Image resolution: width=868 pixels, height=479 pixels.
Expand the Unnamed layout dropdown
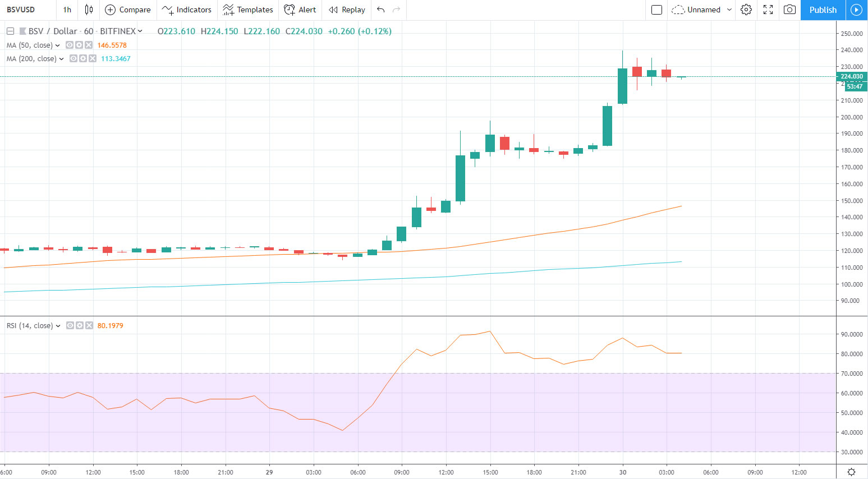729,10
